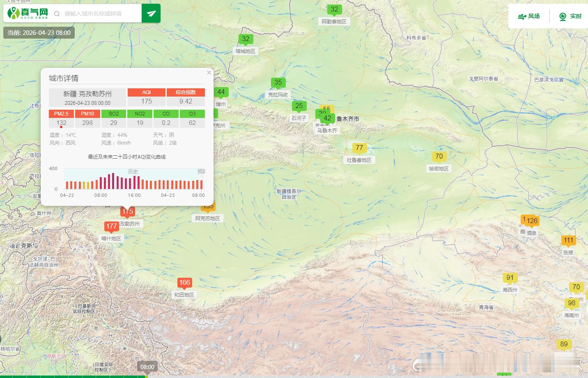
Task: Switch to 实时 real-time view
Action: 570,16
